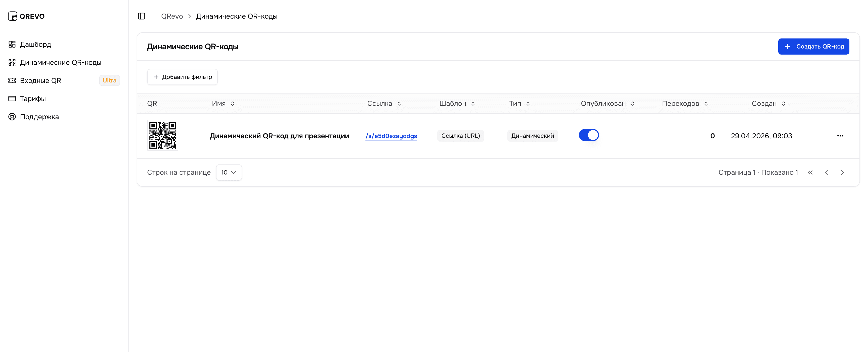Screen dimensions: 868x352
Task: Click the Строк на странице label
Action: (x=179, y=172)
